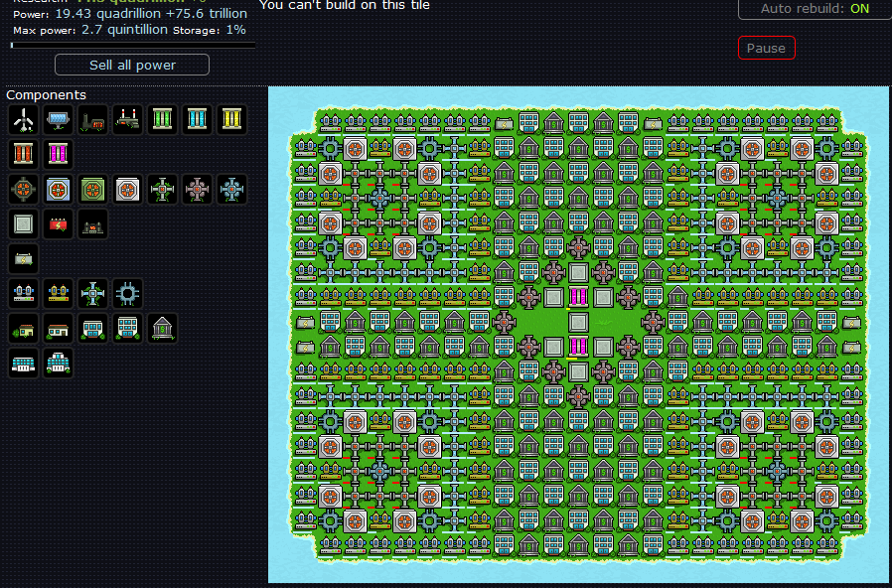Select the tiered cyan research center component
This screenshot has width=892, height=588.
click(58, 364)
